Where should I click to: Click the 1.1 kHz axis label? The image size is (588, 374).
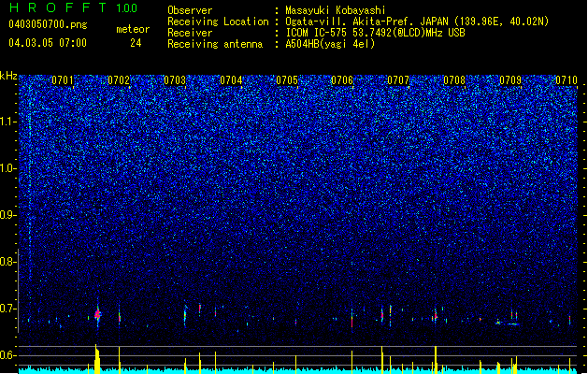click(7, 122)
